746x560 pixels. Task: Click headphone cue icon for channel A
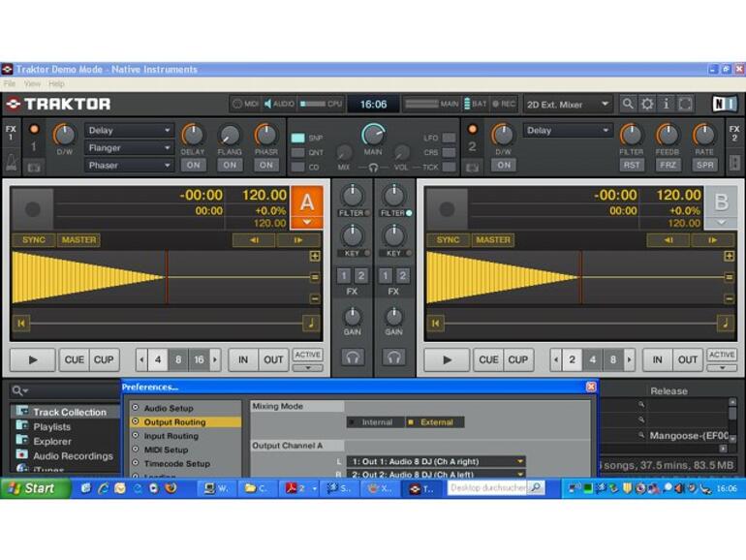(353, 358)
